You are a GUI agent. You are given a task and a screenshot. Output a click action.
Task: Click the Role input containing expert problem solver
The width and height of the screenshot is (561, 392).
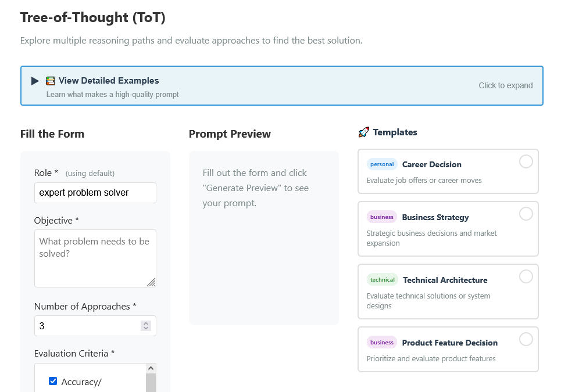coord(95,192)
